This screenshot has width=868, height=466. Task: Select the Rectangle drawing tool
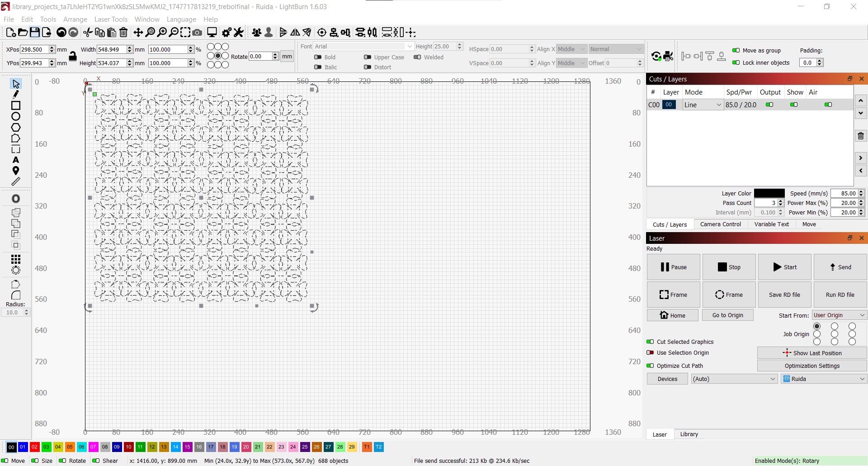(x=16, y=105)
